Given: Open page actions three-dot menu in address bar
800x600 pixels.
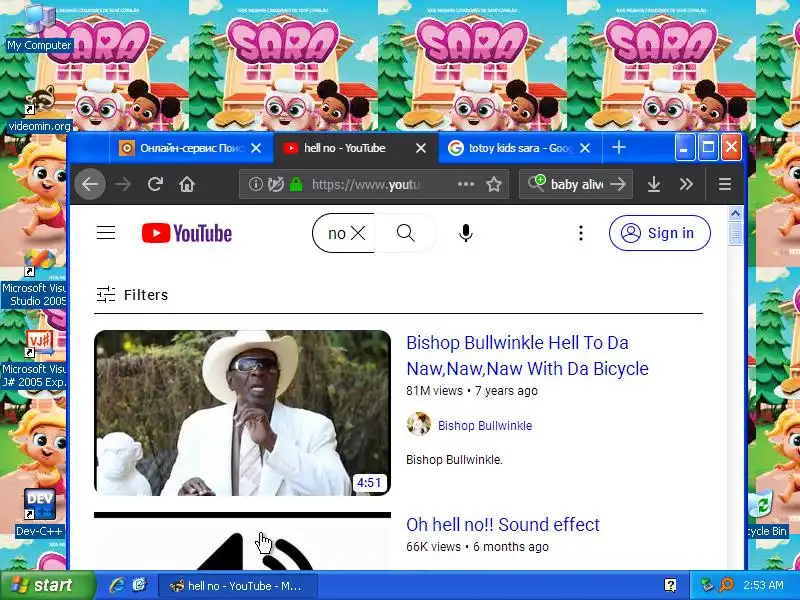Looking at the screenshot, I should point(466,184).
